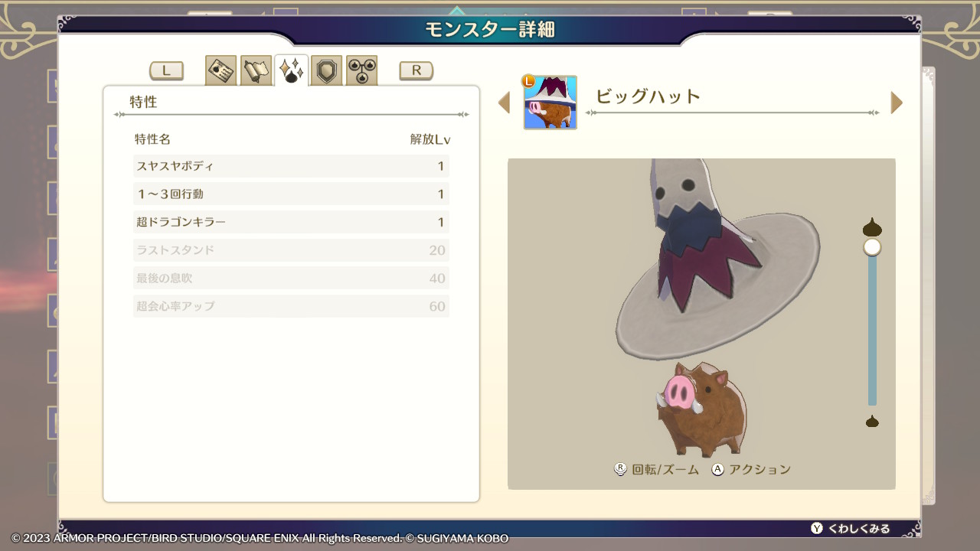The width and height of the screenshot is (980, 551).
Task: Select the locked ラストスタンド trait
Action: pyautogui.click(x=291, y=250)
